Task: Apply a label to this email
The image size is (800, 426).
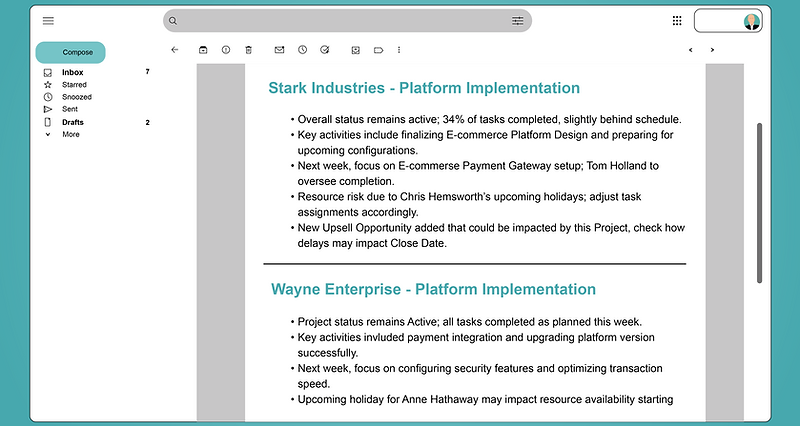Action: pyautogui.click(x=378, y=50)
